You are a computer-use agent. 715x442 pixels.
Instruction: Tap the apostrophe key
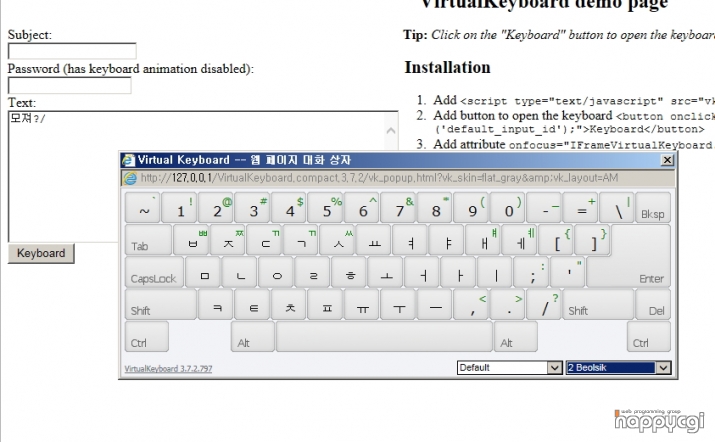point(568,272)
